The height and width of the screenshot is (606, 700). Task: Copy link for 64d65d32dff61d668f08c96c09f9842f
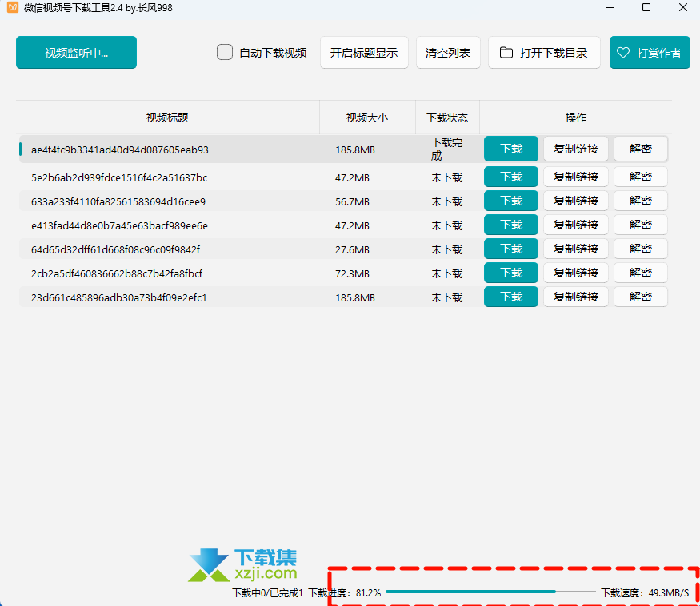point(576,249)
